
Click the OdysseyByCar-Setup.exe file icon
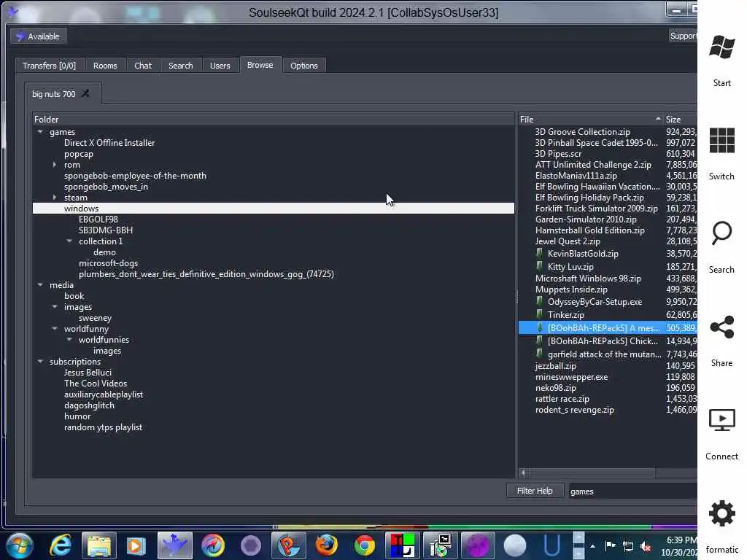[x=539, y=301]
